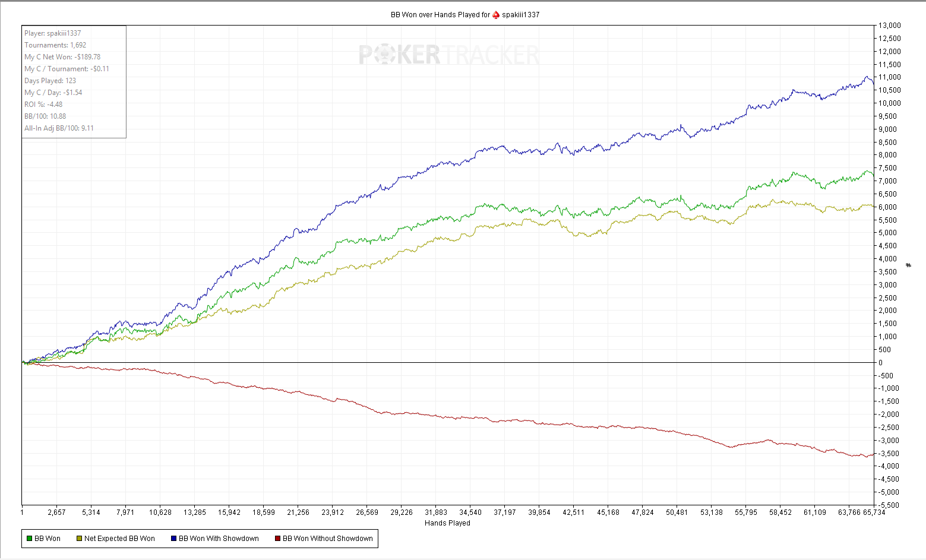
Task: Click the x-axis tick label '7,971'
Action: click(x=125, y=512)
